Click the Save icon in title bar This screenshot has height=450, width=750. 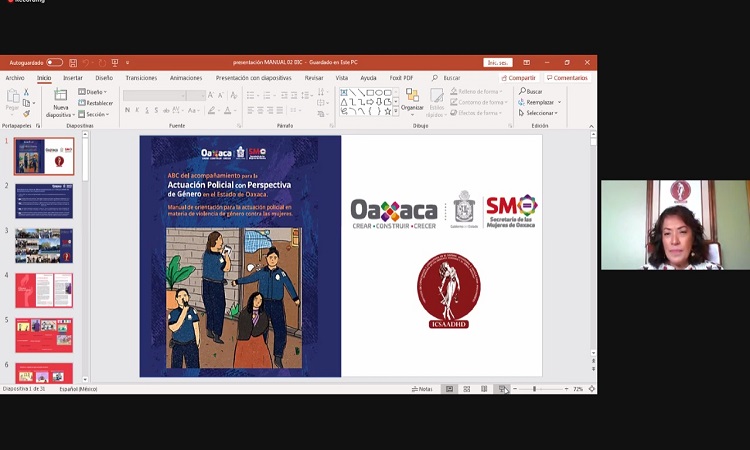point(71,62)
